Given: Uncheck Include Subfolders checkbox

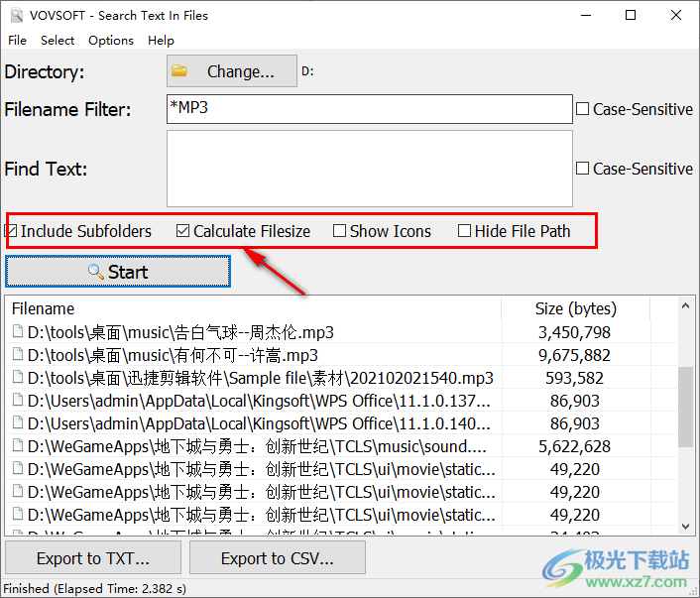Looking at the screenshot, I should 12,231.
